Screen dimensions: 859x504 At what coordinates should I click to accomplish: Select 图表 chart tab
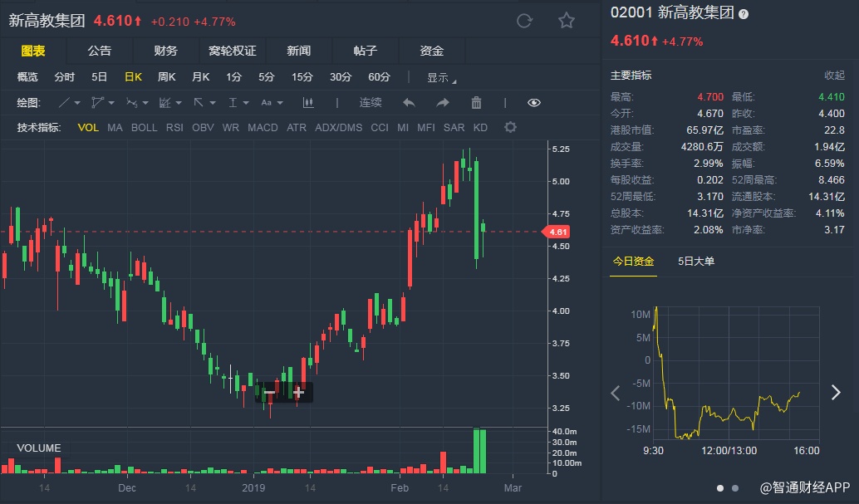tap(33, 51)
